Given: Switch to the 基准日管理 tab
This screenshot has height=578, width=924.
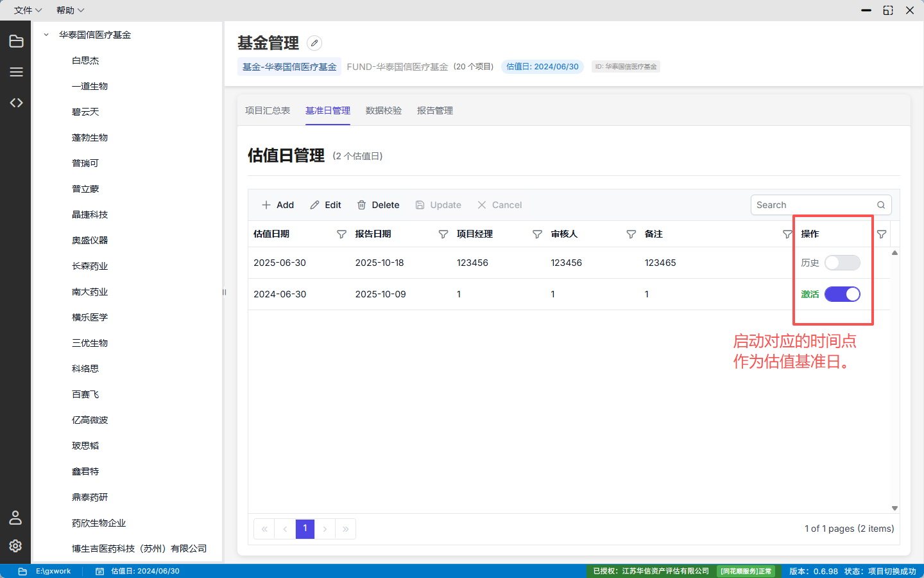Looking at the screenshot, I should [328, 110].
